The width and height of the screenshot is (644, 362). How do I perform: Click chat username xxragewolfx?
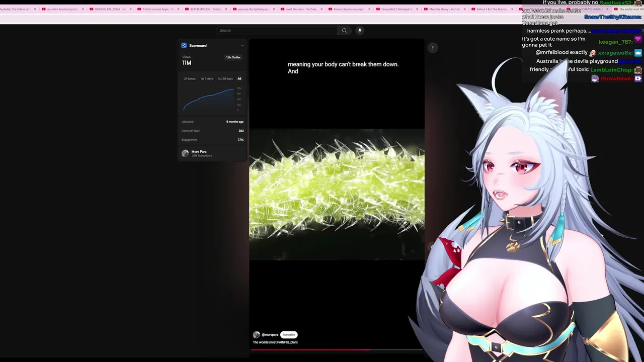615,53
